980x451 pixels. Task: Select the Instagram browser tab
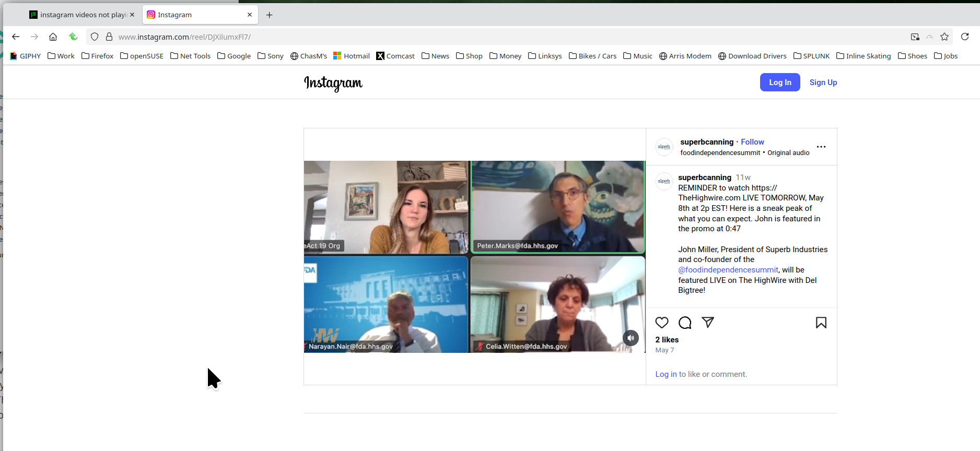click(200, 15)
